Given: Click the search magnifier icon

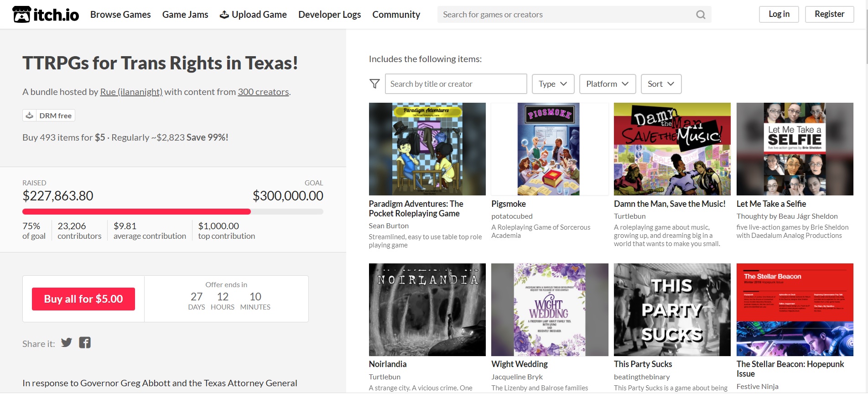Looking at the screenshot, I should click(x=701, y=15).
